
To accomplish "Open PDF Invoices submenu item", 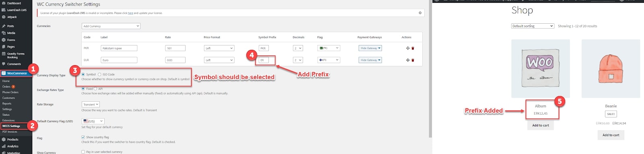I will [x=10, y=132].
